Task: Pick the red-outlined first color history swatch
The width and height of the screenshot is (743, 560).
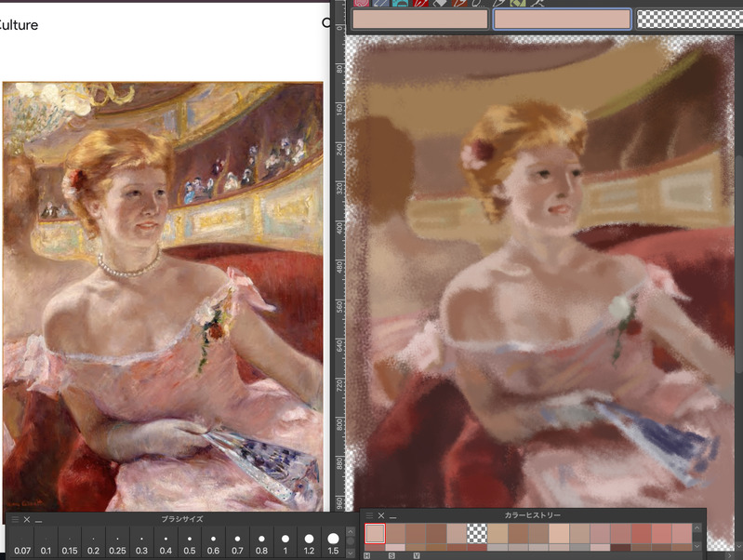Action: point(376,533)
